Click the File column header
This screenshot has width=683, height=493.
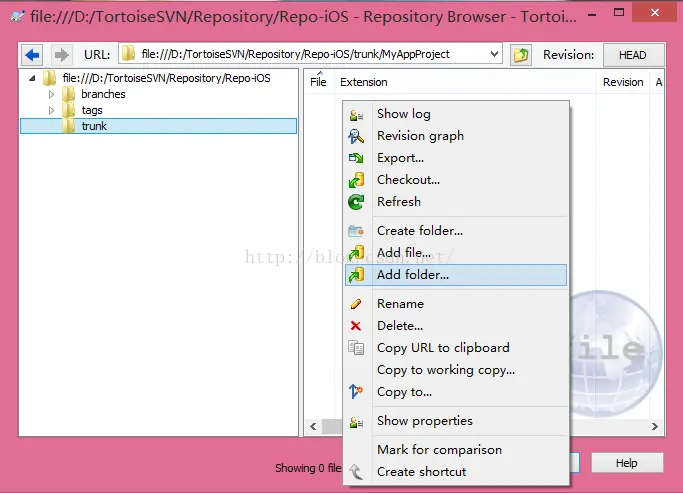[x=318, y=82]
